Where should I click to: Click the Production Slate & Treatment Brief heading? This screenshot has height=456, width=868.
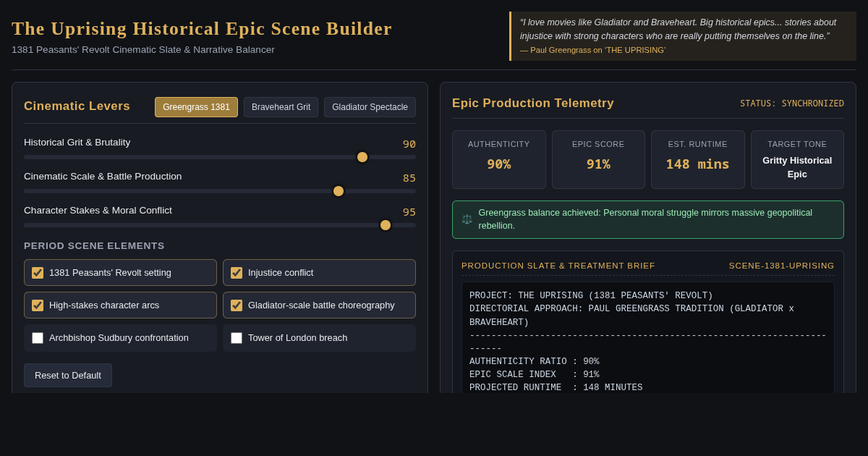[558, 266]
